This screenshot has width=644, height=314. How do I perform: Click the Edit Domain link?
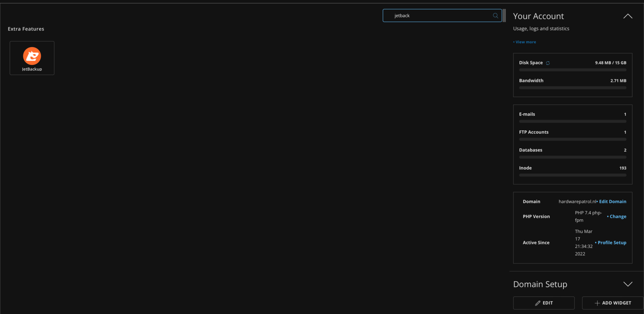pos(612,202)
